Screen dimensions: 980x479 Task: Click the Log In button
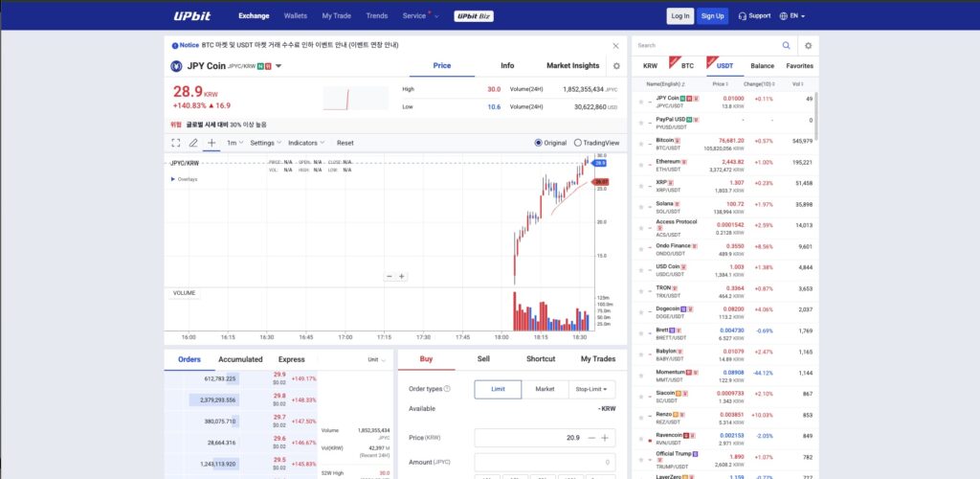point(680,16)
